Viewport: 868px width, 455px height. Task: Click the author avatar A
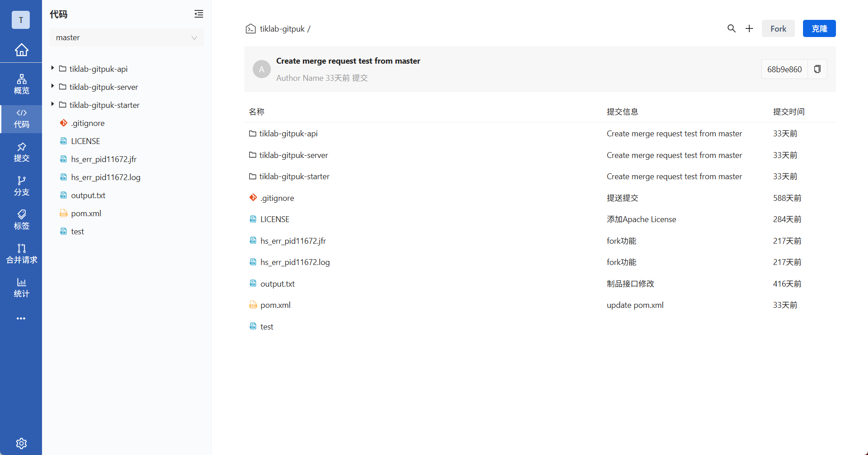click(262, 69)
